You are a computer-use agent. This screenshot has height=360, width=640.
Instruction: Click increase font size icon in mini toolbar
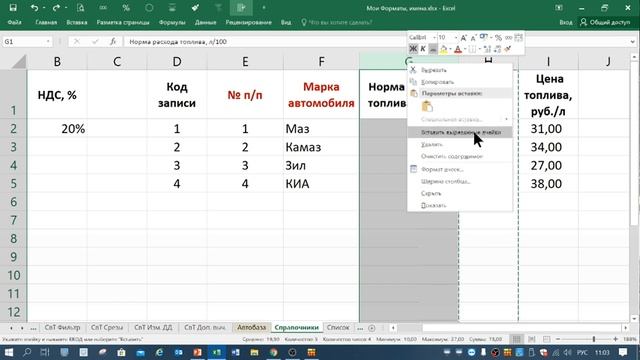coord(464,38)
